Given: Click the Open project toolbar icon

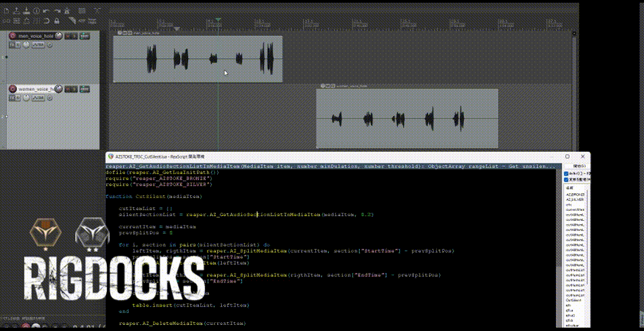Looking at the screenshot, I should coord(16,11).
